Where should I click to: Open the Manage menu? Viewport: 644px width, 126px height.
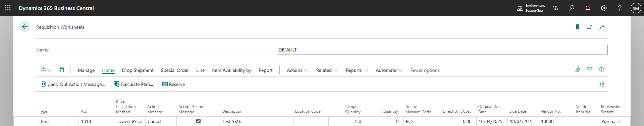click(86, 70)
